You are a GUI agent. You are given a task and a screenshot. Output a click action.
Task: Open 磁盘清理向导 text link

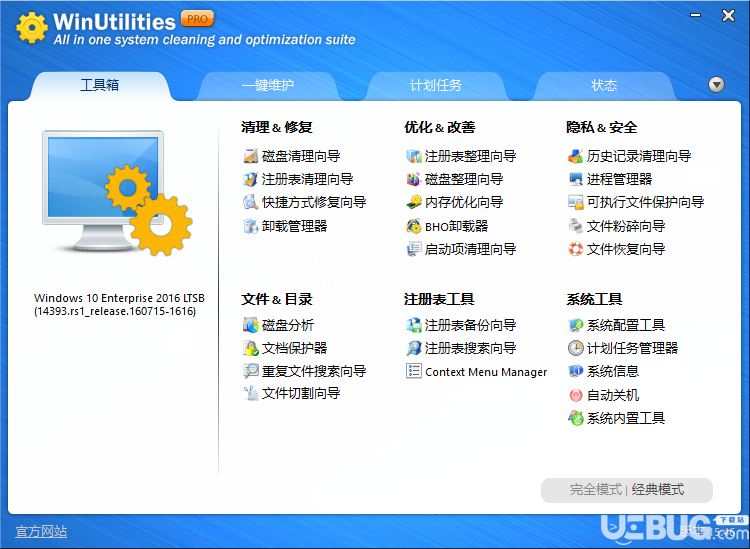301,156
